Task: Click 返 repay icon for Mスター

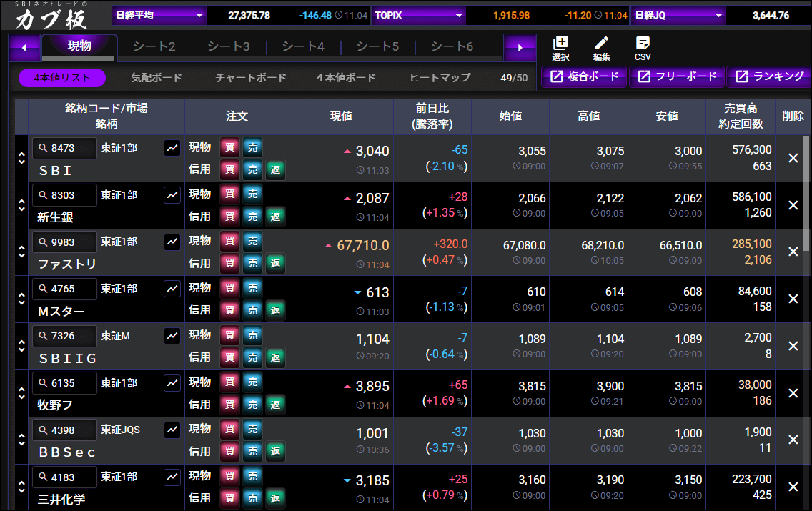Action: coord(275,310)
